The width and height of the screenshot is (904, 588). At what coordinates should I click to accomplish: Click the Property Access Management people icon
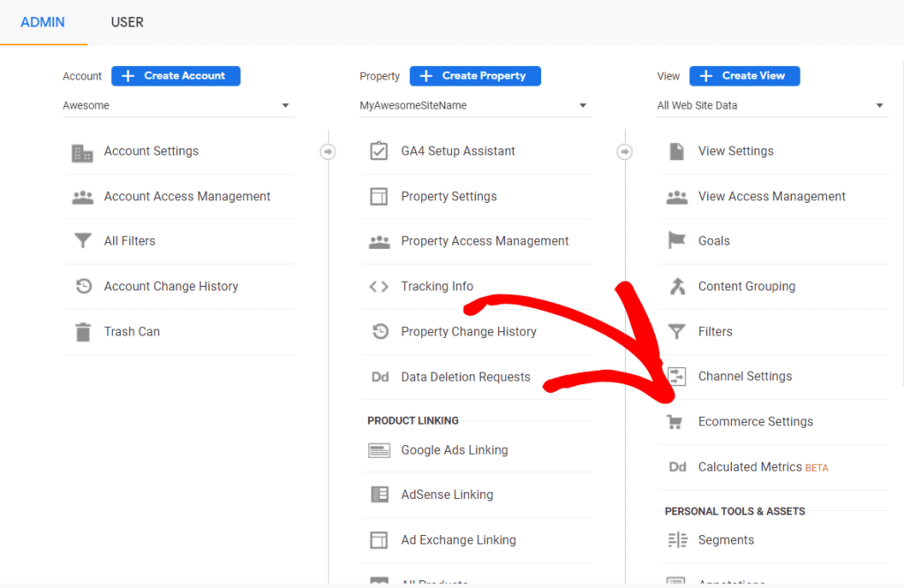(380, 242)
